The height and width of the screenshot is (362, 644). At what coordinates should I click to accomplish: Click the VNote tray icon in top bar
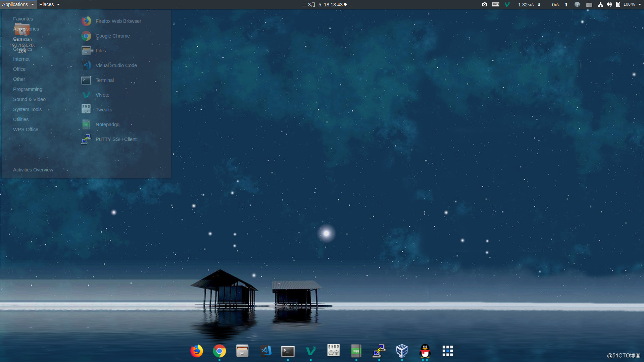pos(507,4)
